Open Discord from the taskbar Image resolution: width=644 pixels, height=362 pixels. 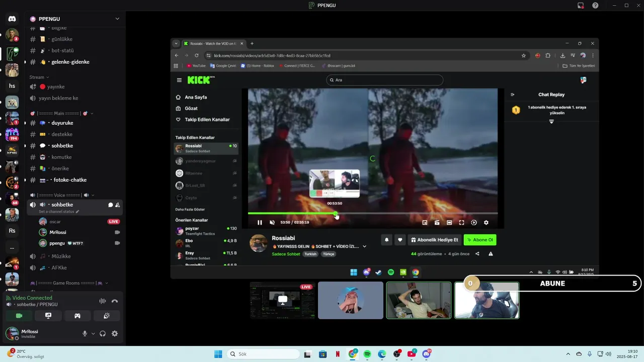[x=427, y=354]
